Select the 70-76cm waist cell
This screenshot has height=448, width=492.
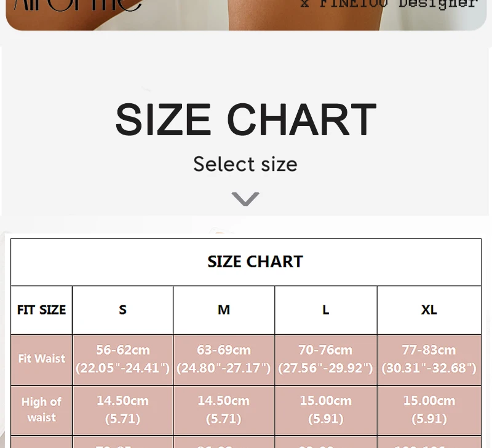click(325, 359)
